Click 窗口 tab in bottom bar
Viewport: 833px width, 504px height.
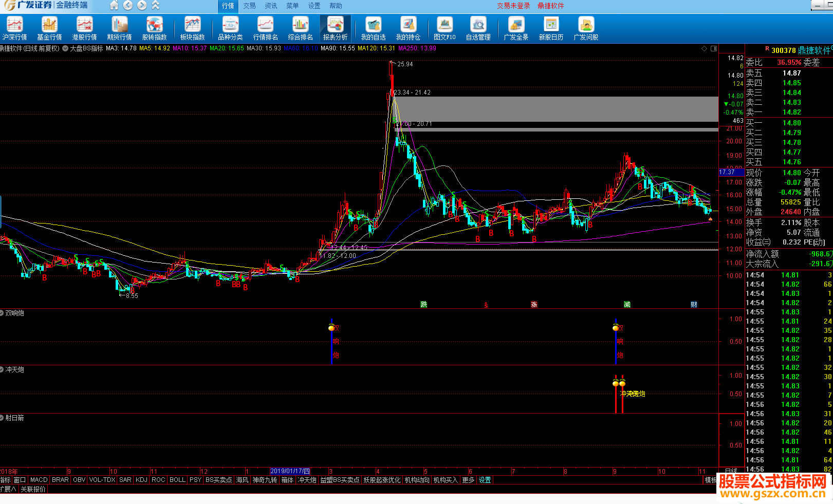[20, 480]
